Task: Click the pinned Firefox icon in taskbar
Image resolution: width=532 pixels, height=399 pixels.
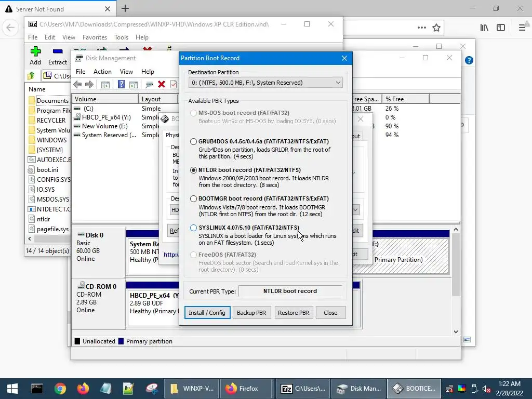Action: click(x=83, y=389)
